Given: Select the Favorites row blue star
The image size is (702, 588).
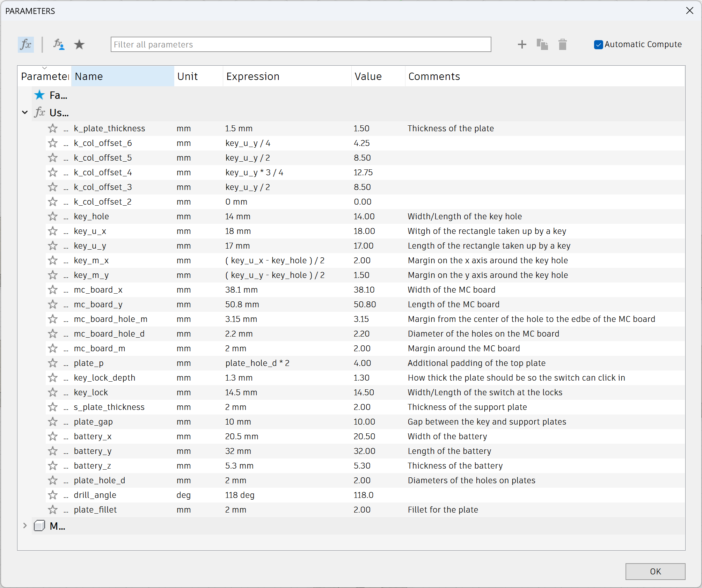Looking at the screenshot, I should pyautogui.click(x=39, y=95).
